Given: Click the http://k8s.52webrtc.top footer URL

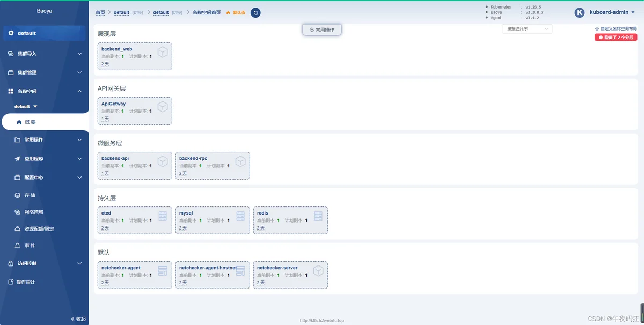Looking at the screenshot, I should 322,321.
